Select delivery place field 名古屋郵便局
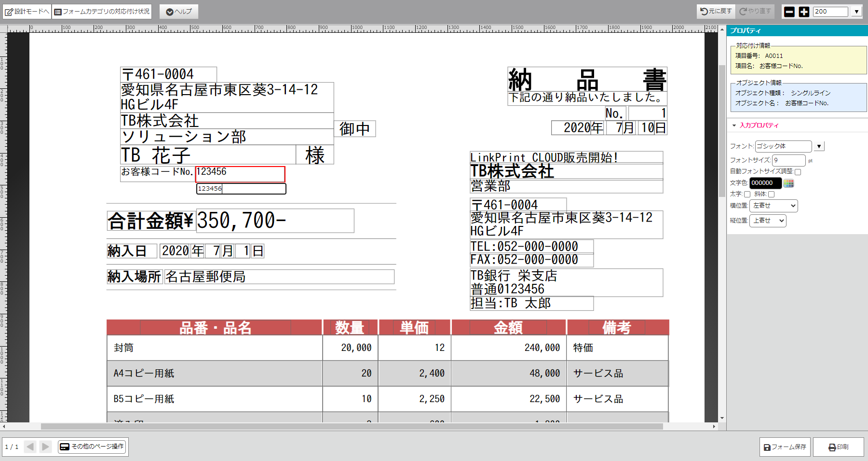868x461 pixels. point(279,277)
